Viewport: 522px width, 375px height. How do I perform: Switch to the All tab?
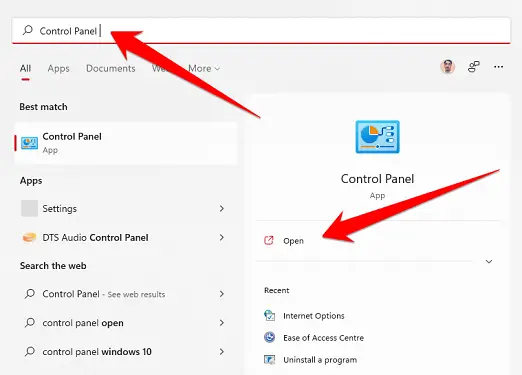tap(25, 68)
